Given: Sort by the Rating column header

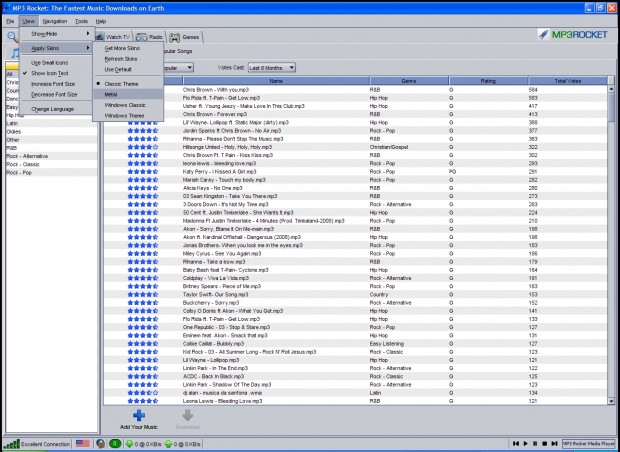Looking at the screenshot, I should click(488, 81).
